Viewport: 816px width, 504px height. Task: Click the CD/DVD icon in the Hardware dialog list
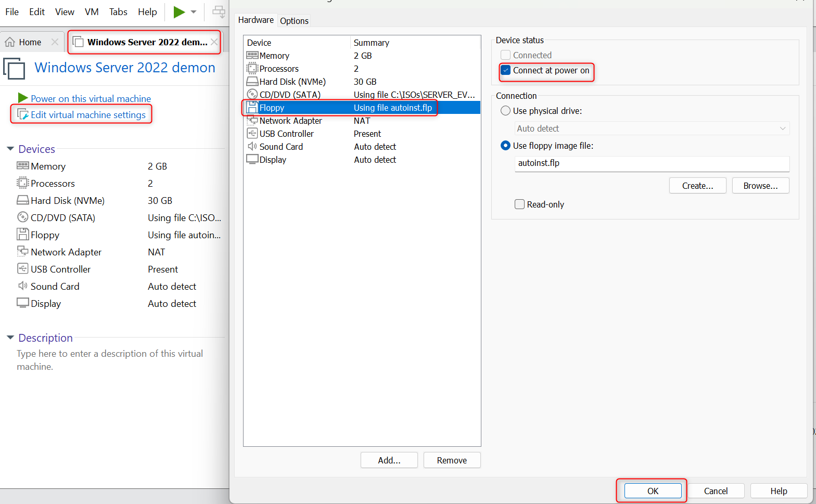(252, 94)
